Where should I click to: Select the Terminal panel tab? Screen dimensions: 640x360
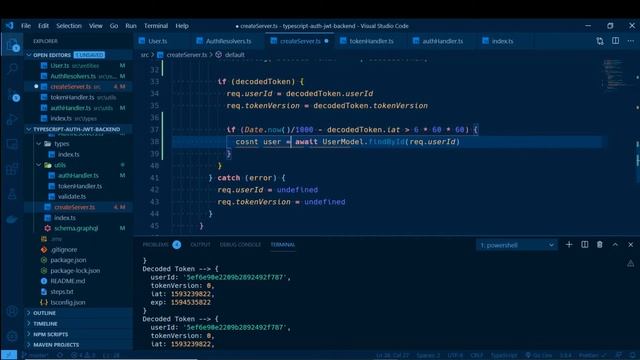coord(282,244)
